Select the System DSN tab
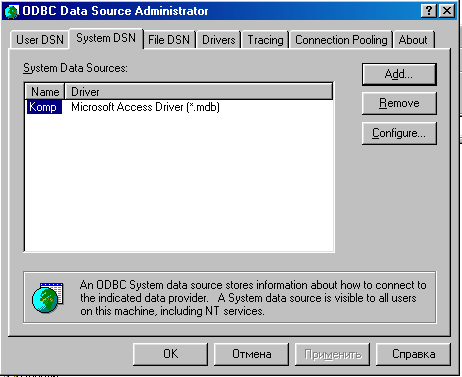This screenshot has width=462, height=377. click(x=106, y=38)
